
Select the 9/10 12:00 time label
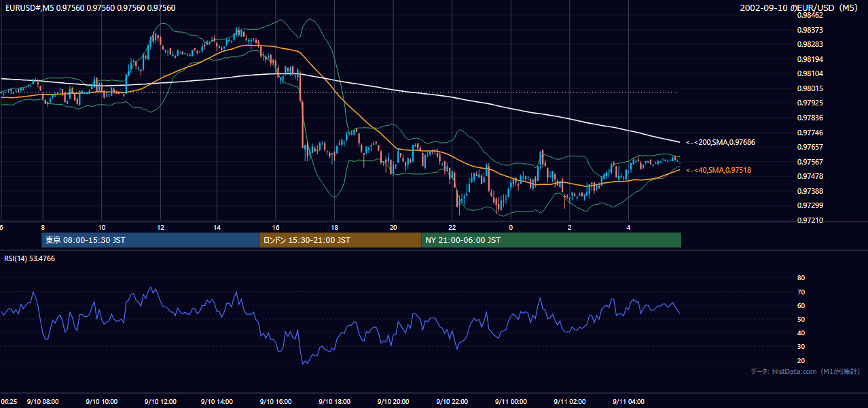point(160,401)
